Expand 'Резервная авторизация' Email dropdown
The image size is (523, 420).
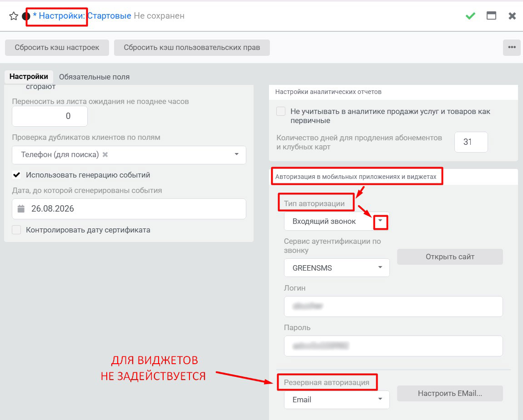point(337,400)
